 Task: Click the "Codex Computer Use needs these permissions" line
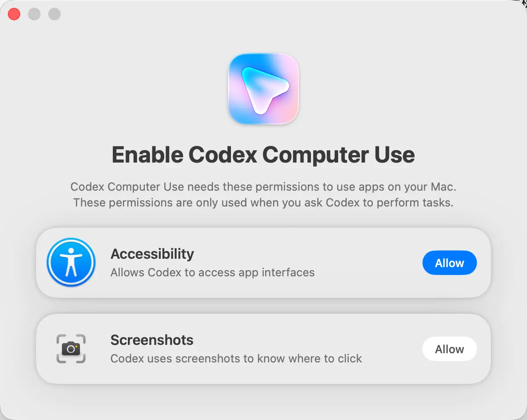[x=263, y=187]
